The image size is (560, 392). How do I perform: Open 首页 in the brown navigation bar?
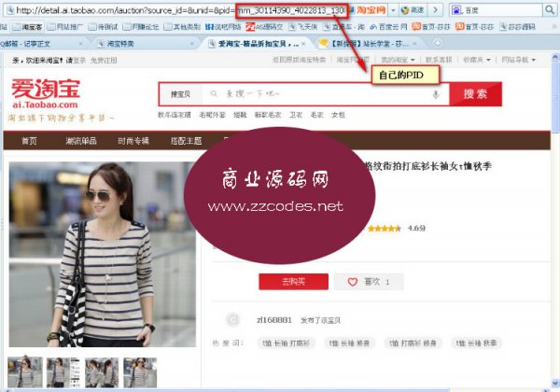[29, 141]
